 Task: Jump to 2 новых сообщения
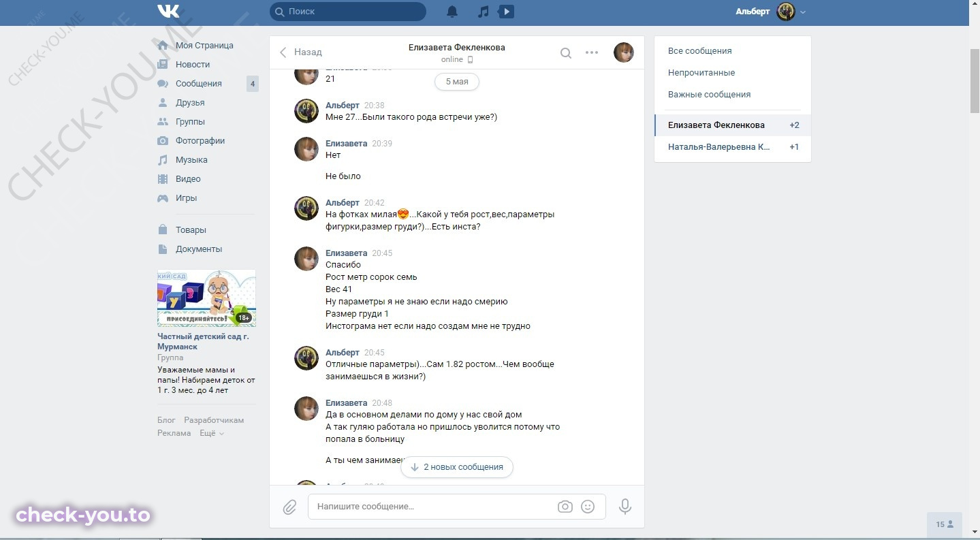[x=457, y=467]
